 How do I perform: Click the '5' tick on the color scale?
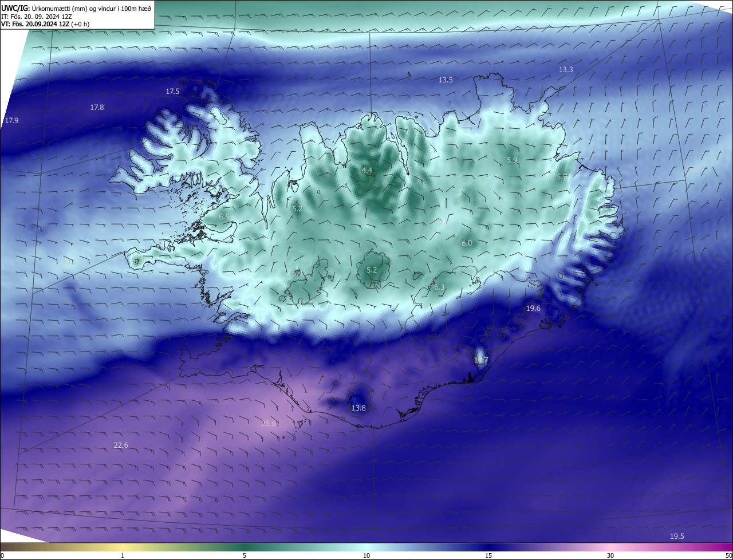tap(245, 555)
